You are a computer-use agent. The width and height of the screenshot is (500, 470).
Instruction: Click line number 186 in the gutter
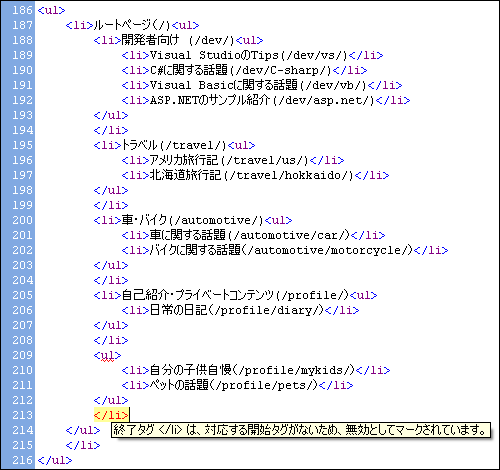pyautogui.click(x=22, y=10)
